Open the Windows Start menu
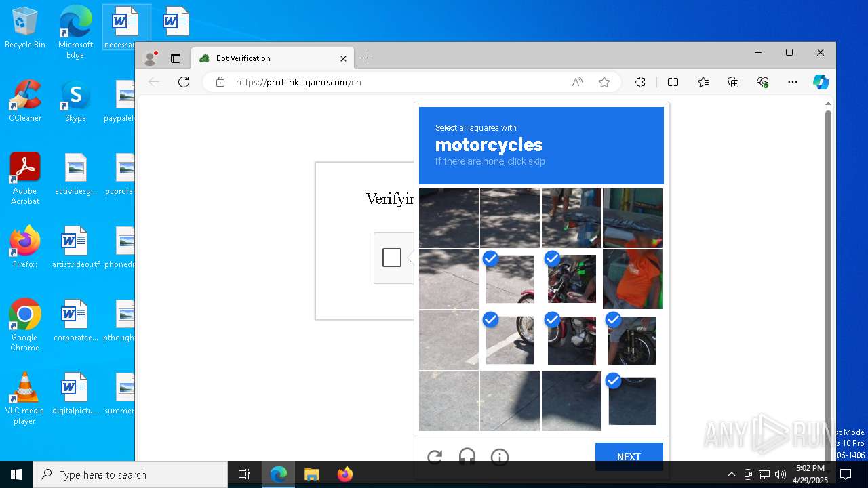 16,474
